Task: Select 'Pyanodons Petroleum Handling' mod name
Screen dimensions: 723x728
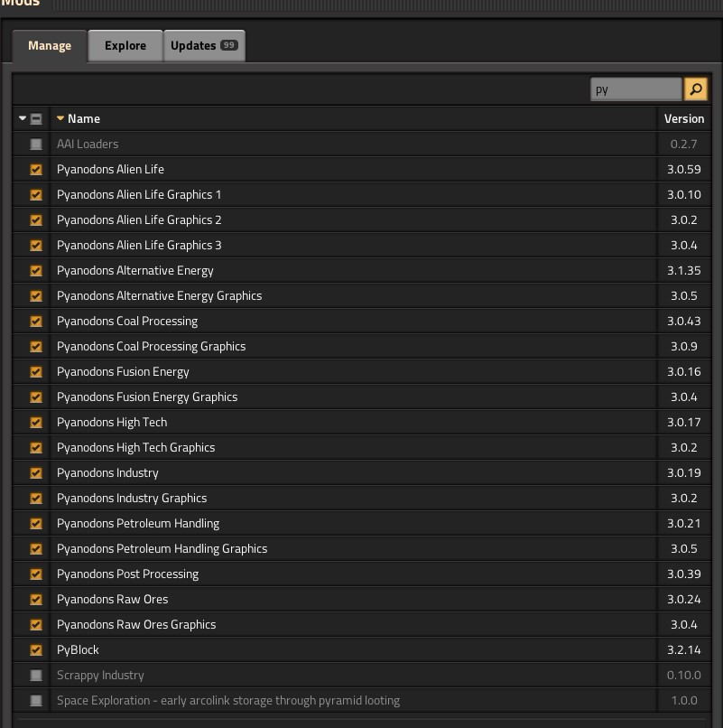Action: [x=138, y=524]
